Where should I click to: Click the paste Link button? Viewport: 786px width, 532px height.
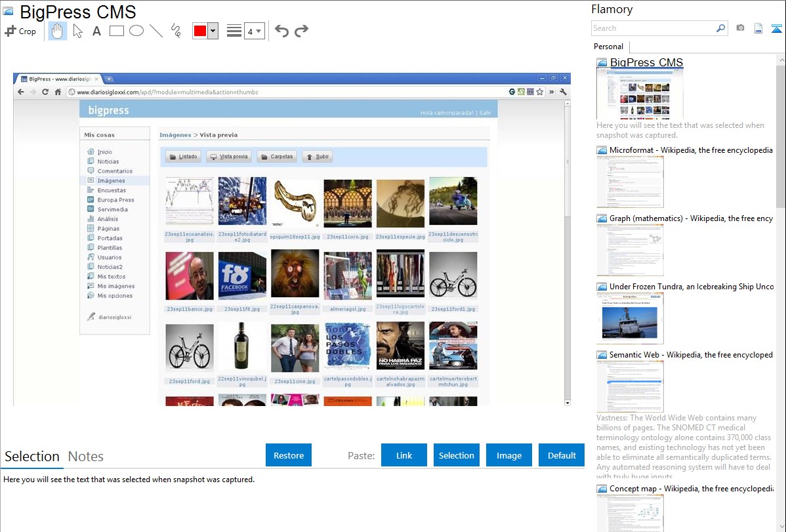(404, 455)
